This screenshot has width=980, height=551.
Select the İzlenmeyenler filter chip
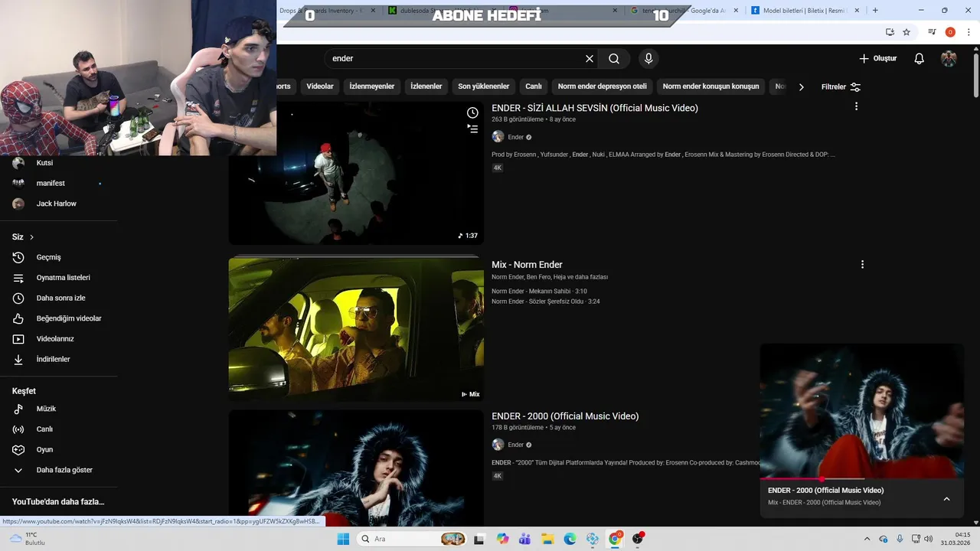[x=372, y=86]
